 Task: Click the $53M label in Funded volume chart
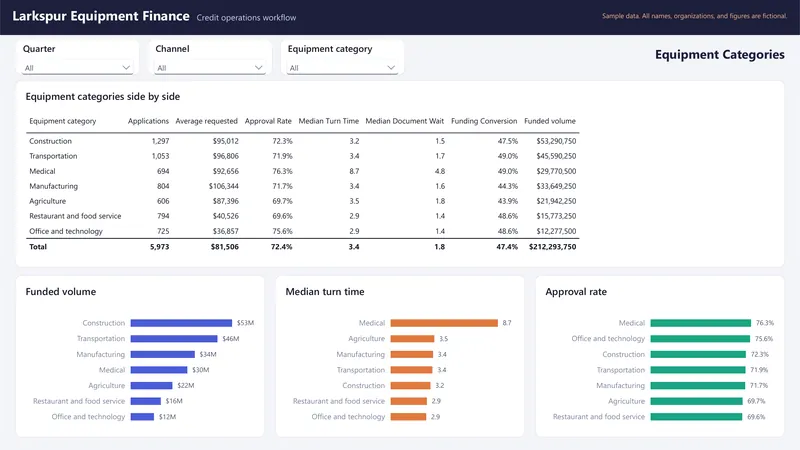245,323
